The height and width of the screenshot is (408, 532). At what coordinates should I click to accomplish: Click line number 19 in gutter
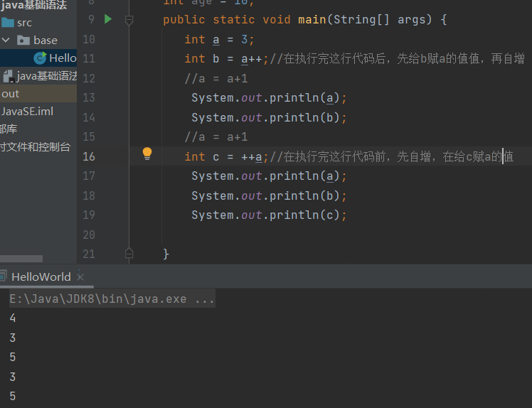(89, 215)
